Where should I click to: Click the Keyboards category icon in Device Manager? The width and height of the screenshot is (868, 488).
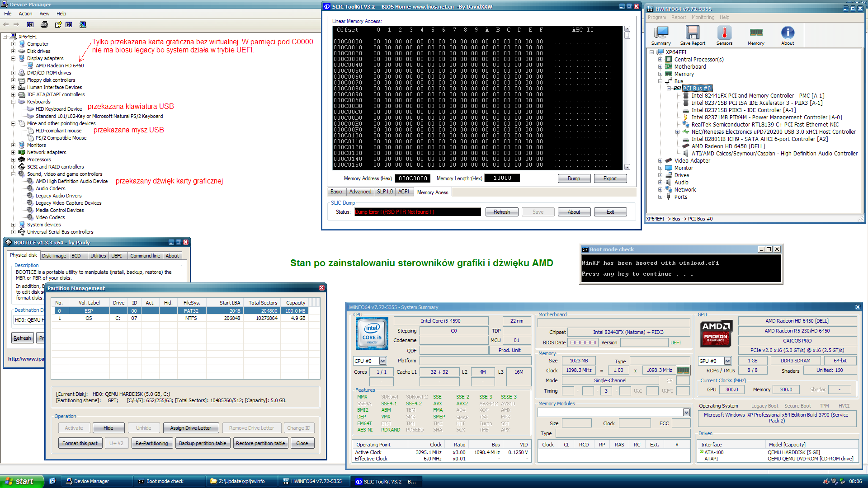coord(21,102)
